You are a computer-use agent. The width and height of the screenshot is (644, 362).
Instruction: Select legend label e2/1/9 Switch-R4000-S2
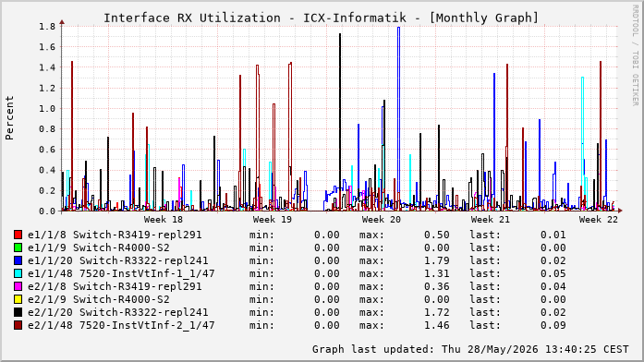pyautogui.click(x=99, y=299)
